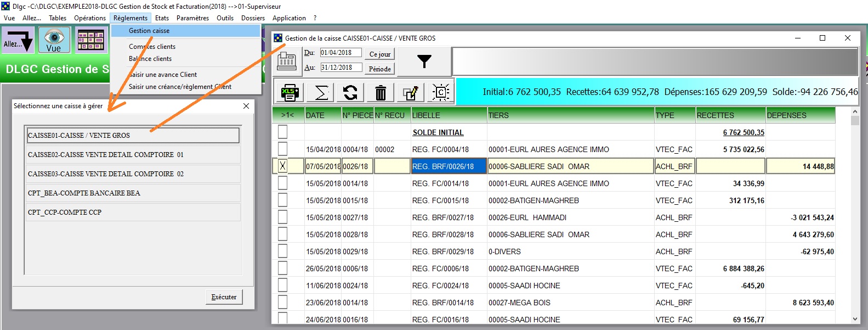Tick checkbox for REG. BRF/0027/18 row
Image resolution: width=868 pixels, height=330 pixels.
282,217
